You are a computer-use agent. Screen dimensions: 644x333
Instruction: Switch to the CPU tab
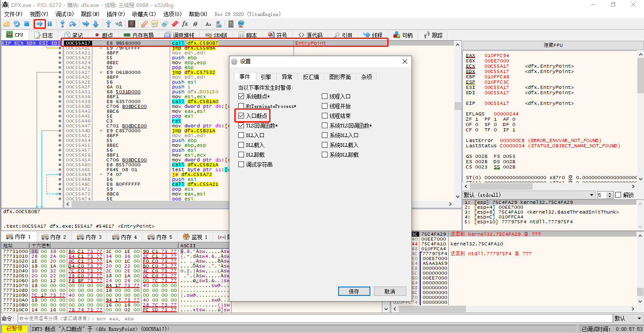coord(15,35)
